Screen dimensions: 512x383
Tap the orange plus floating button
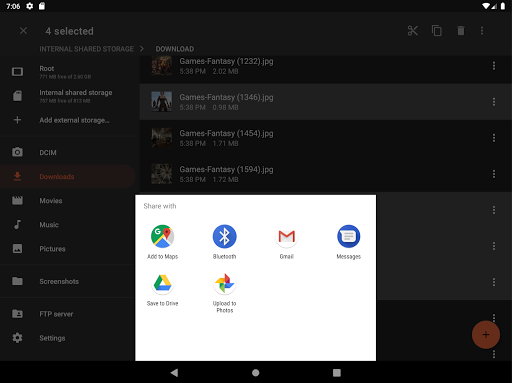(486, 335)
